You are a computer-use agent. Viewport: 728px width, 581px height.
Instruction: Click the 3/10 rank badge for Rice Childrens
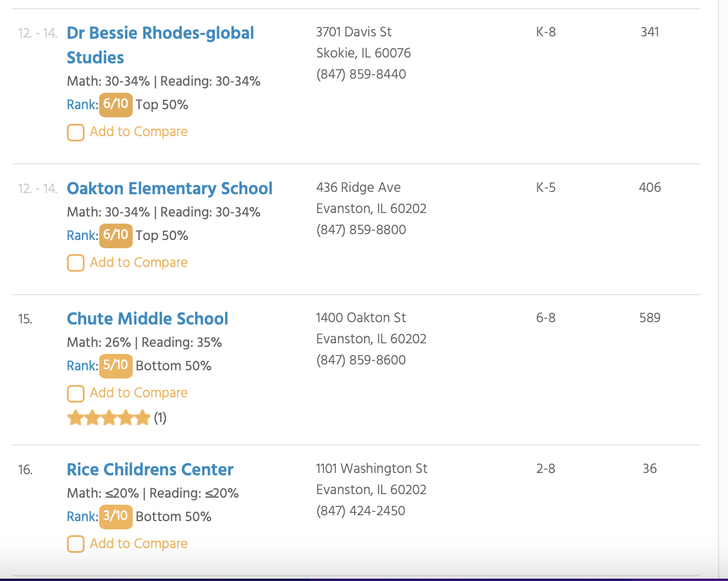point(116,516)
